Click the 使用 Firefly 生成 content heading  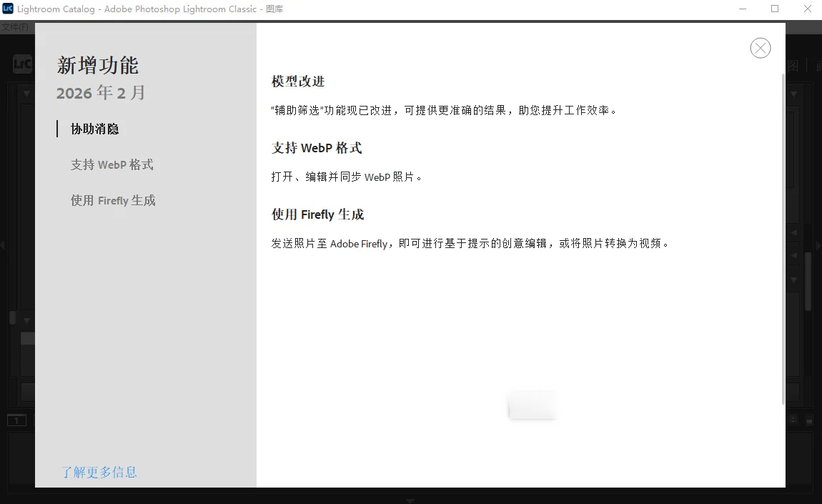[x=317, y=214]
